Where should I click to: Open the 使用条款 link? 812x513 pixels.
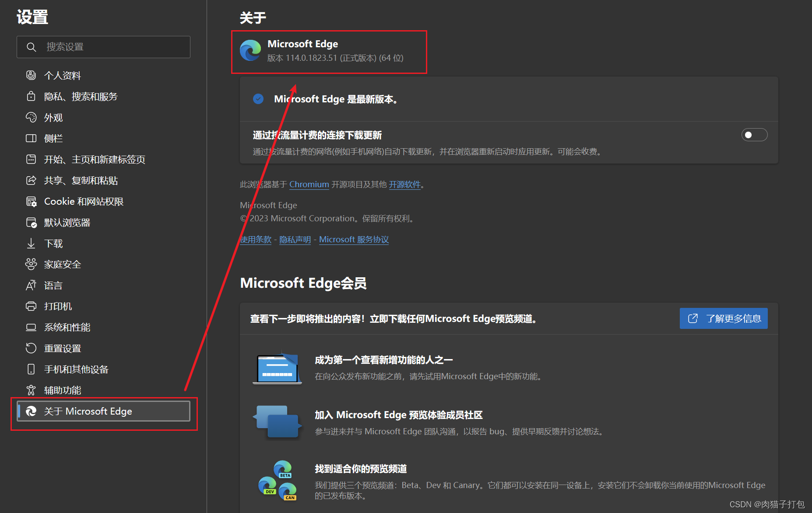(256, 239)
